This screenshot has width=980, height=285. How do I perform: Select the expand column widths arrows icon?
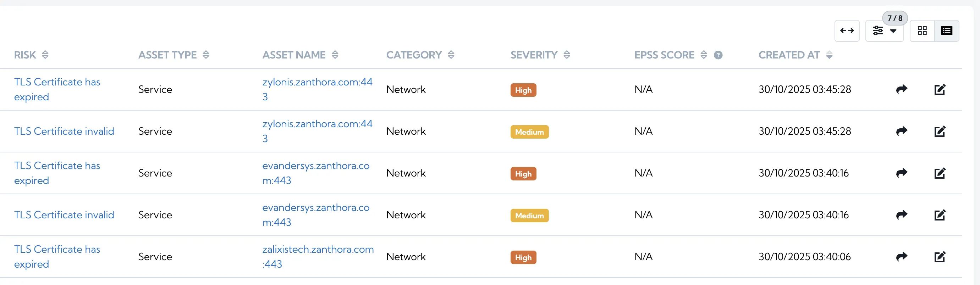[x=847, y=30]
